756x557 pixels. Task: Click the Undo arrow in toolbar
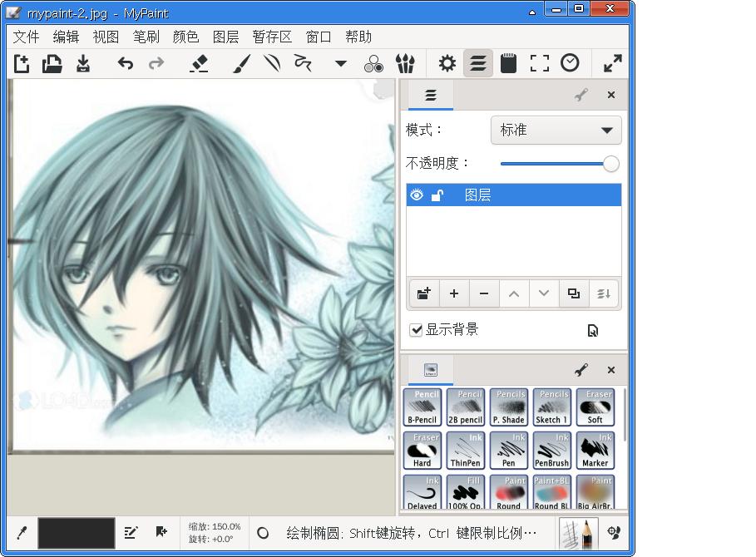126,63
